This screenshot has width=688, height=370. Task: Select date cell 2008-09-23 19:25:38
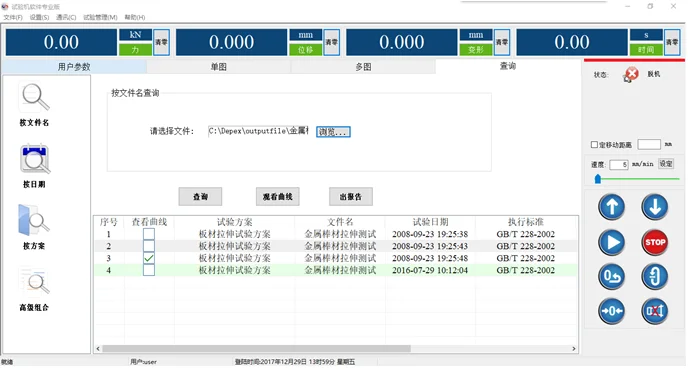pos(430,234)
